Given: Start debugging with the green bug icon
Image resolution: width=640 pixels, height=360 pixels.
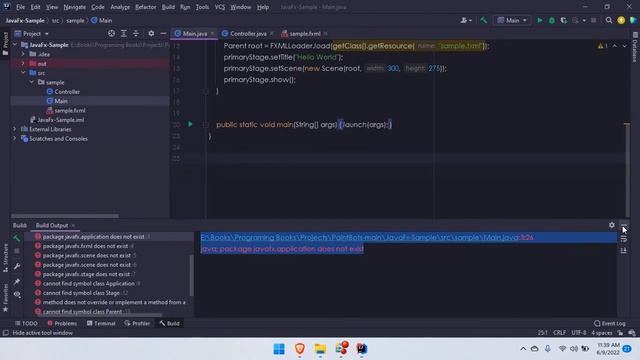Looking at the screenshot, I should pos(552,20).
